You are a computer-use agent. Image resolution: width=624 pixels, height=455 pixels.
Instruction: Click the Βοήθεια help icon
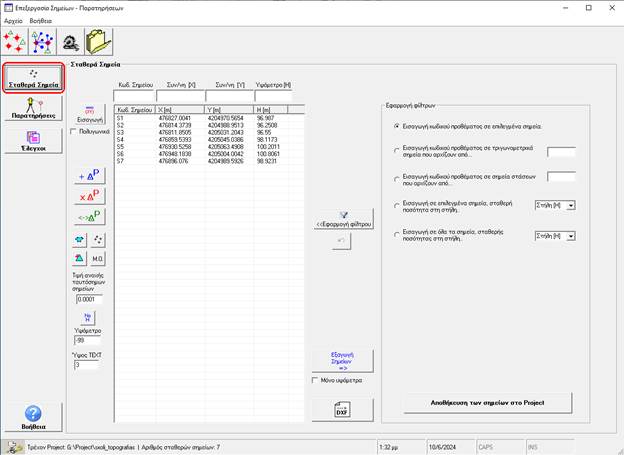(x=32, y=417)
